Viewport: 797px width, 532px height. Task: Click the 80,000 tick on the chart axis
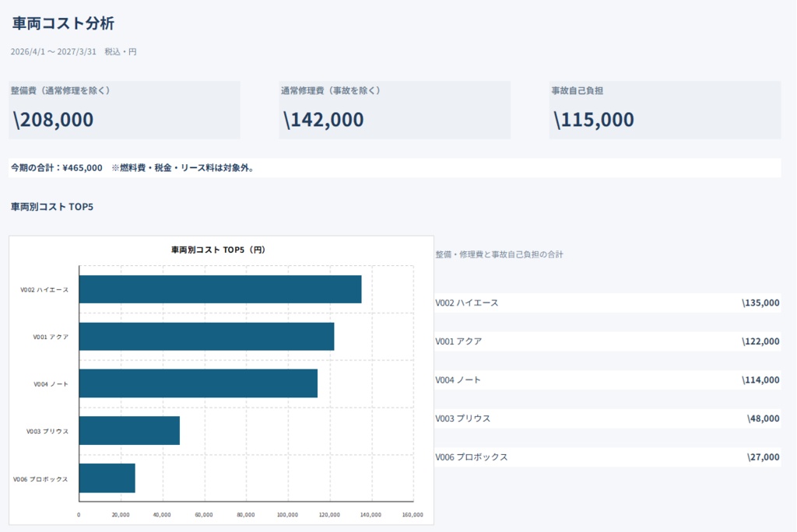click(x=246, y=515)
